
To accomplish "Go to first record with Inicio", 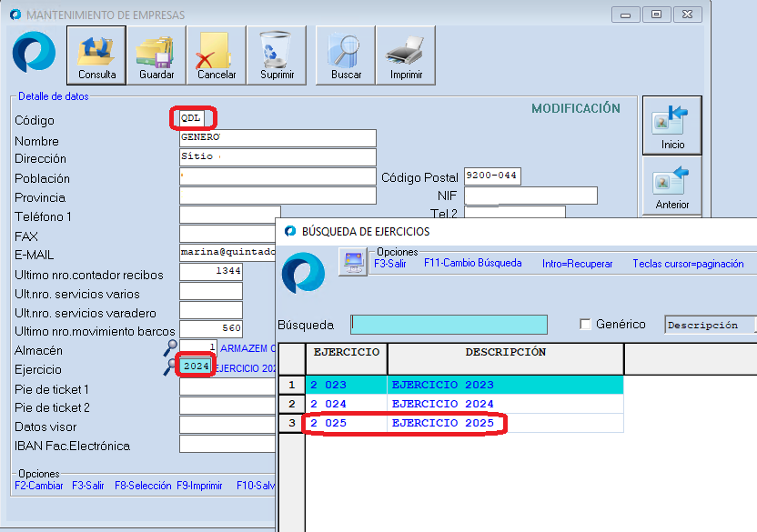I will click(672, 125).
